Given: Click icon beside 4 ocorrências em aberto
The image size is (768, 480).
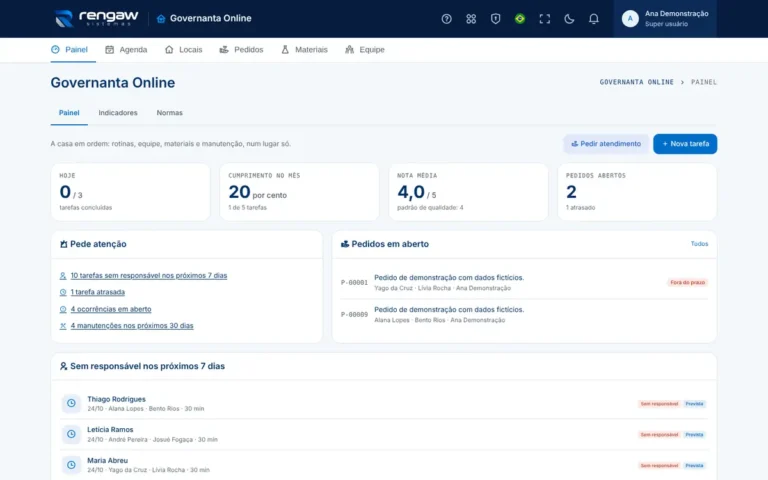Looking at the screenshot, I should click(x=63, y=310).
